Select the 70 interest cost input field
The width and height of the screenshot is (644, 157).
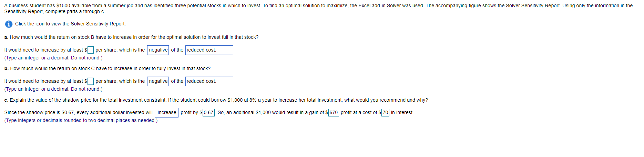coord(385,113)
